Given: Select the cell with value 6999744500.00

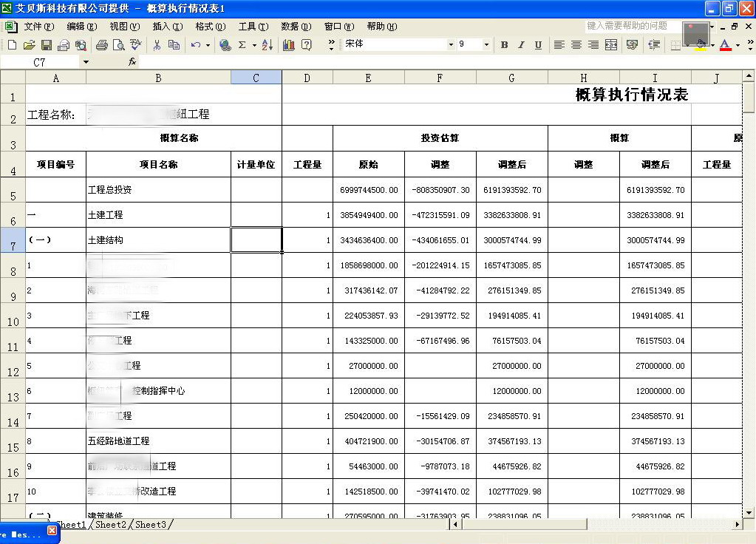Looking at the screenshot, I should 368,189.
